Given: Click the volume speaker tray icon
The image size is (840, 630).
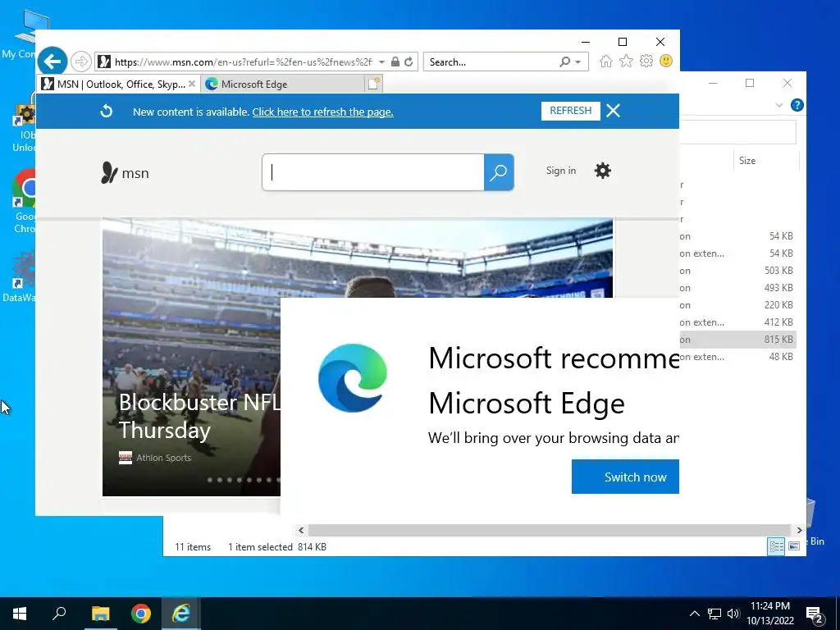Looking at the screenshot, I should (x=733, y=614).
